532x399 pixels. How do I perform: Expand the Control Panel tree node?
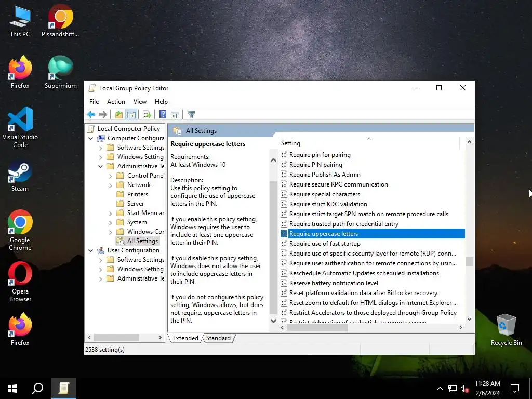coord(110,176)
